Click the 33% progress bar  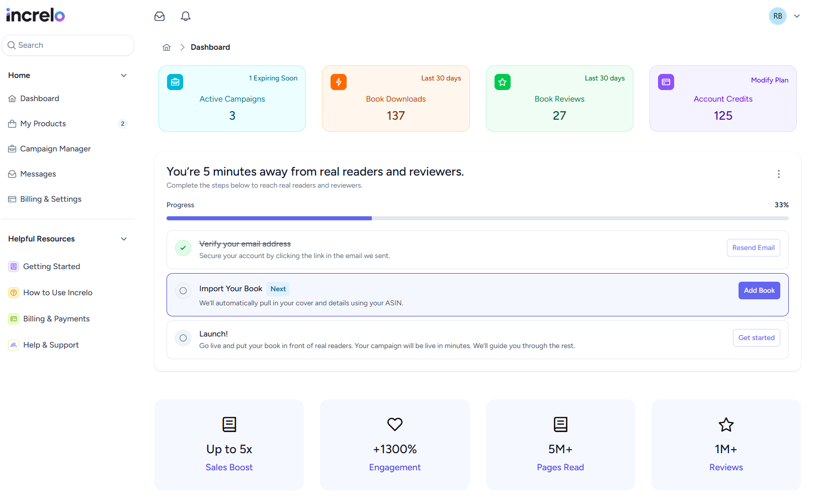click(477, 218)
